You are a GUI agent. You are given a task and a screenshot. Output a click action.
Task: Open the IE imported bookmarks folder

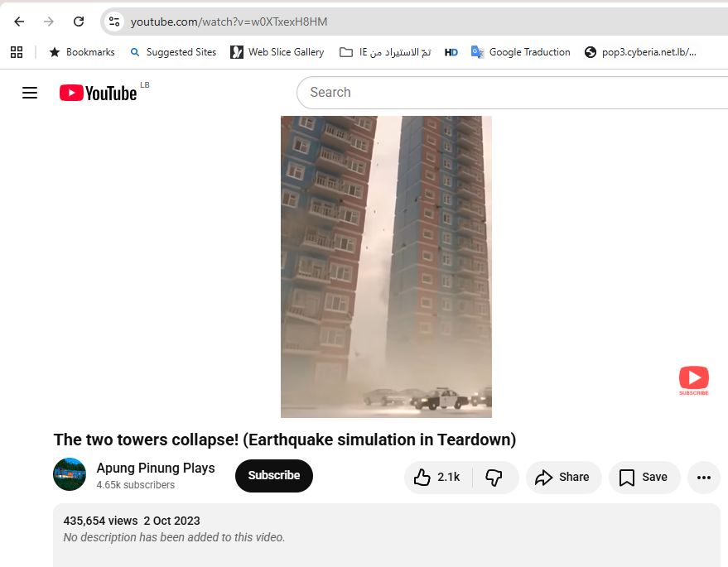[385, 52]
